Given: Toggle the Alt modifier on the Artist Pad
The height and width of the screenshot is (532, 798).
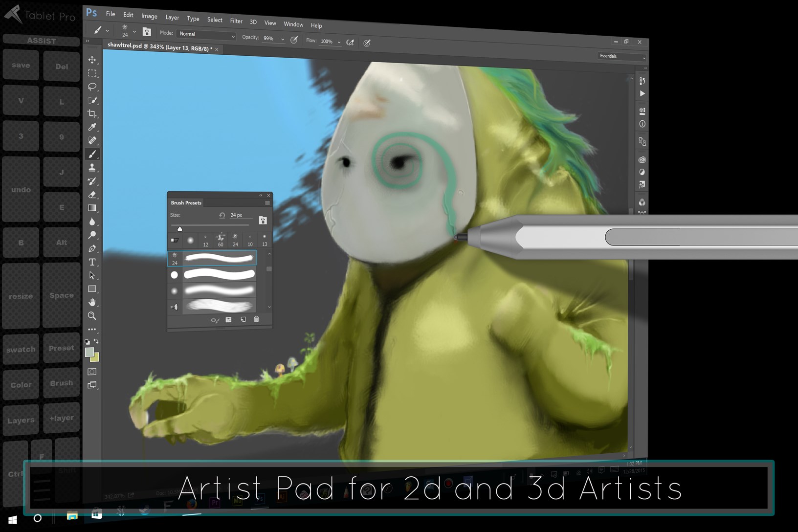Looking at the screenshot, I should tap(61, 242).
